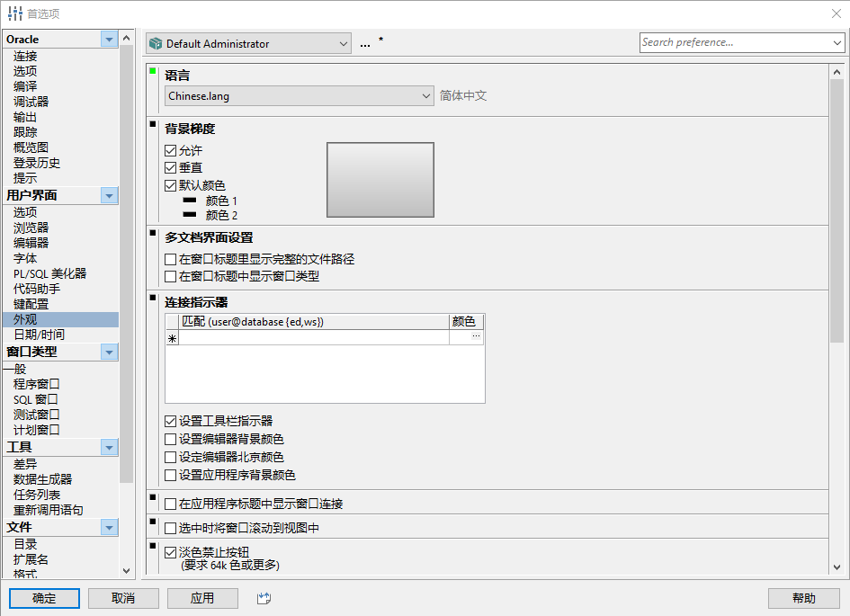Click the black indicator square beside 多文档界面设置
The height and width of the screenshot is (616, 850).
click(x=153, y=233)
